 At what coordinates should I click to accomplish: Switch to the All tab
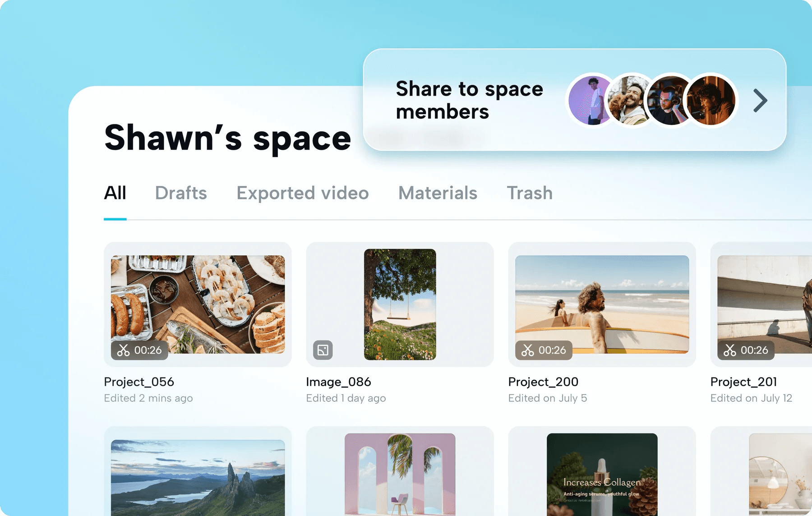[115, 193]
